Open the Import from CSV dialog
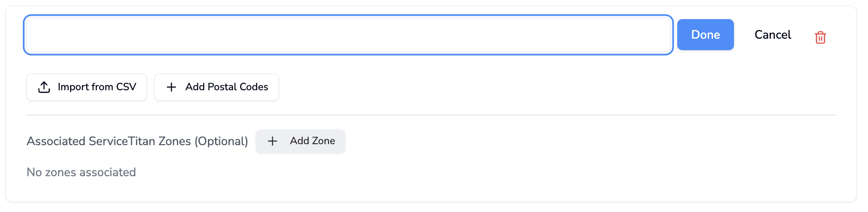The height and width of the screenshot is (212, 868). 86,87
